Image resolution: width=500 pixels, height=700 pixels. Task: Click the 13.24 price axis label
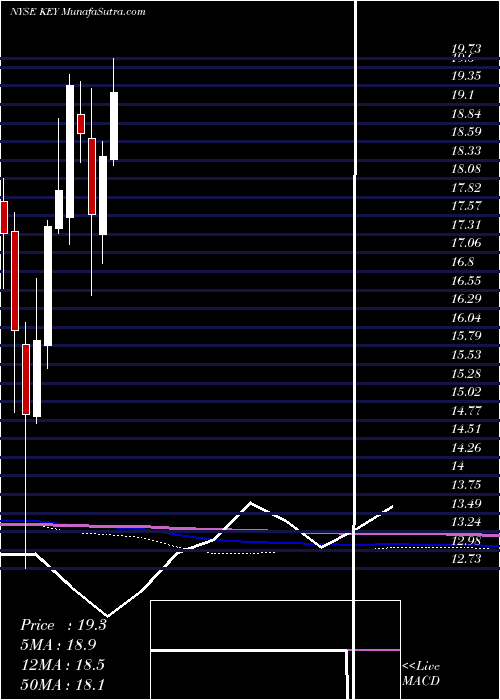[466, 521]
